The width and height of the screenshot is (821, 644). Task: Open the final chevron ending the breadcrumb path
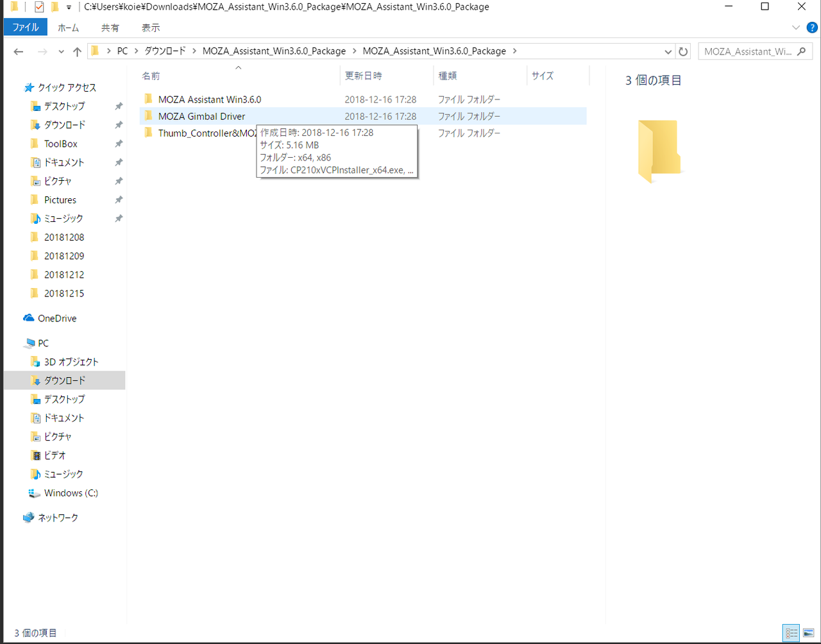[514, 51]
